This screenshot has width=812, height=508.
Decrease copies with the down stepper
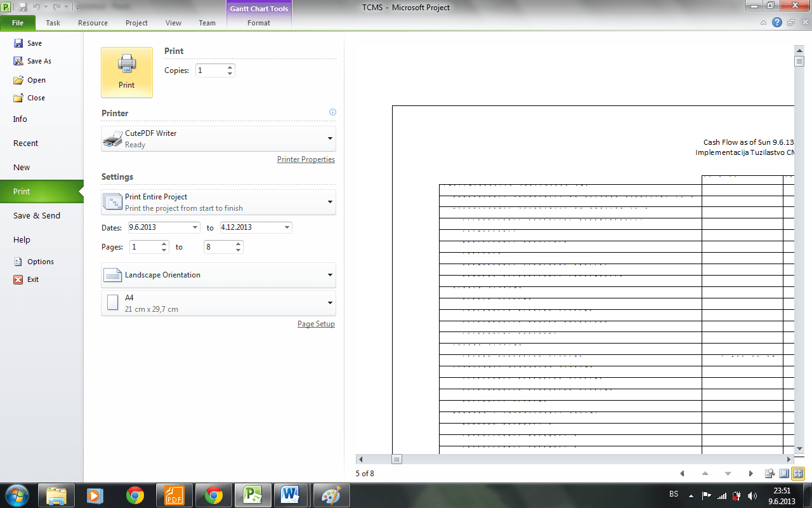(230, 74)
